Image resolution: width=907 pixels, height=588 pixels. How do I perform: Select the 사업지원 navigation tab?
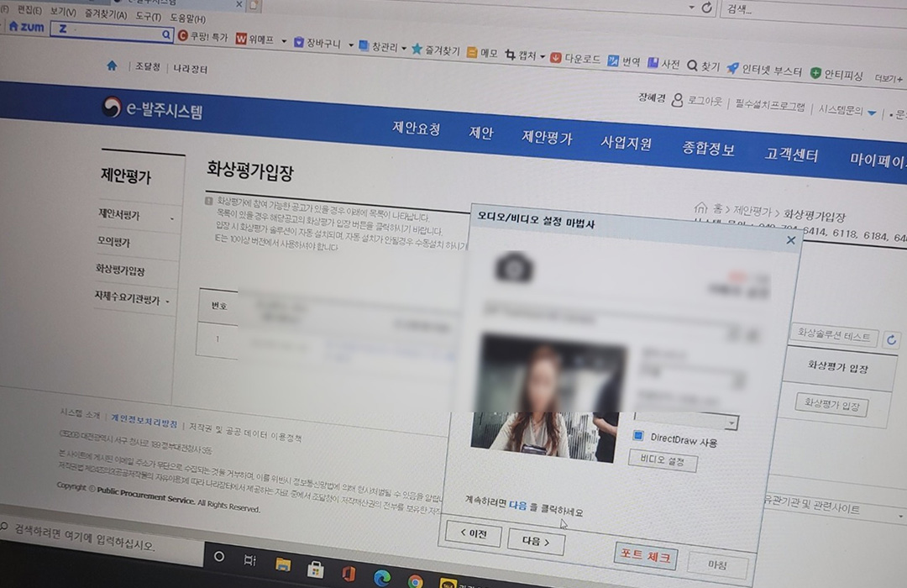point(626,142)
